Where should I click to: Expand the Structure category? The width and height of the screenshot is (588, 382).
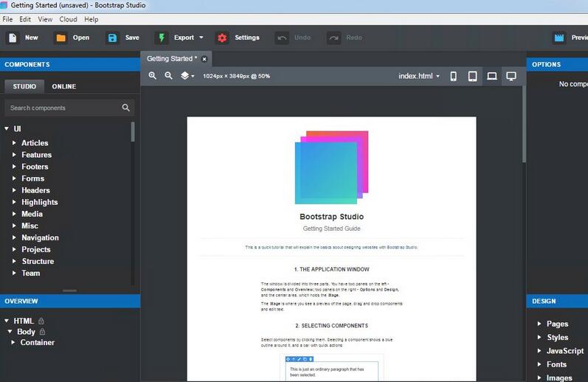[14, 261]
